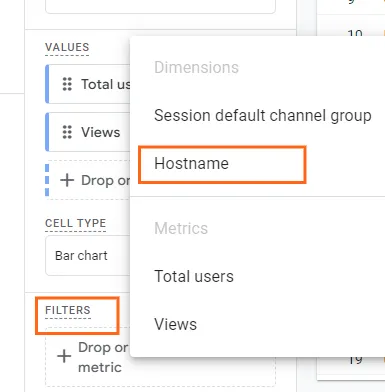Viewport: 385px width, 392px height.
Task: Pick Total users metric in popup
Action: (194, 276)
